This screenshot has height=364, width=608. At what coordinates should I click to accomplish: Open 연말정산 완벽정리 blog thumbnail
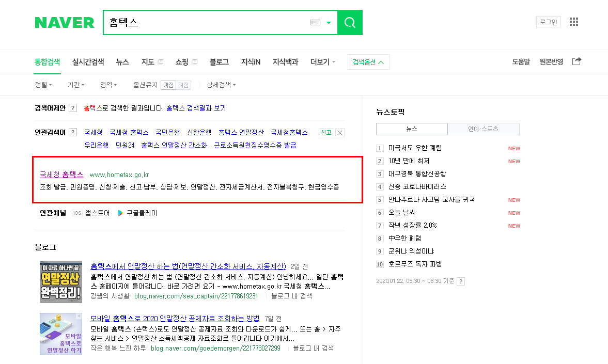pos(61,282)
